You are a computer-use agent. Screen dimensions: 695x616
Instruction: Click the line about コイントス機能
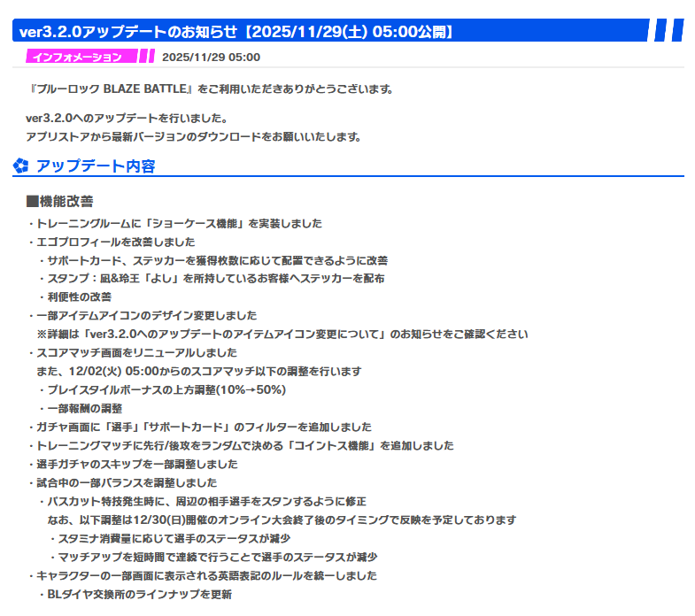[x=242, y=446]
